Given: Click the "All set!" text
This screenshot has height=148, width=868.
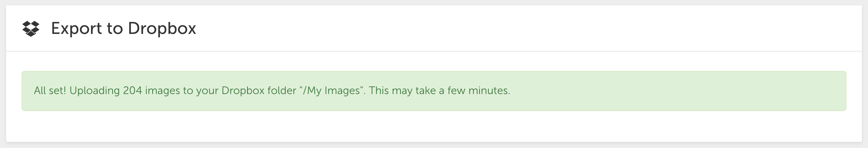Looking at the screenshot, I should (x=50, y=91).
